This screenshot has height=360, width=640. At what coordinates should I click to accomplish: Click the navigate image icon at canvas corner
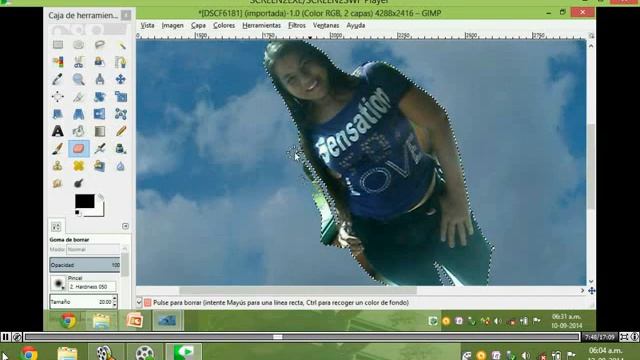(x=591, y=291)
